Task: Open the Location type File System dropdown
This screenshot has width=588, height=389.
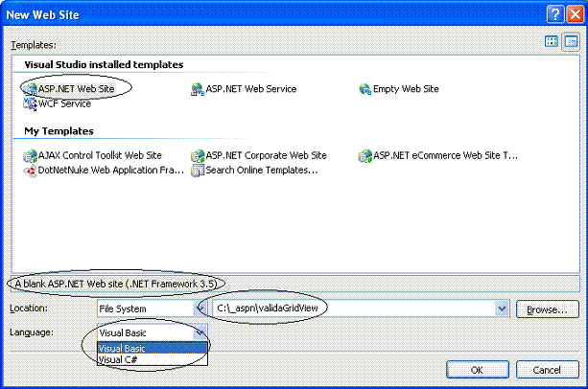Action: [152, 309]
